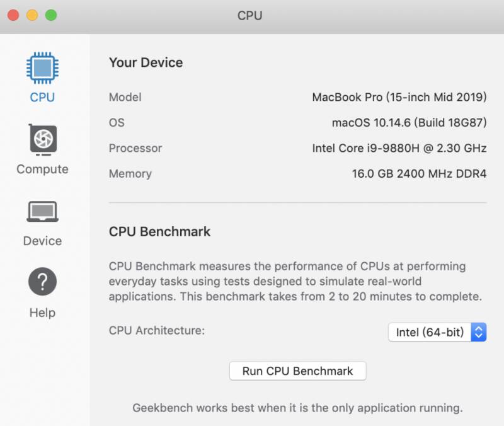The height and width of the screenshot is (426, 504).
Task: Click the green fullscreen window button
Action: [51, 15]
